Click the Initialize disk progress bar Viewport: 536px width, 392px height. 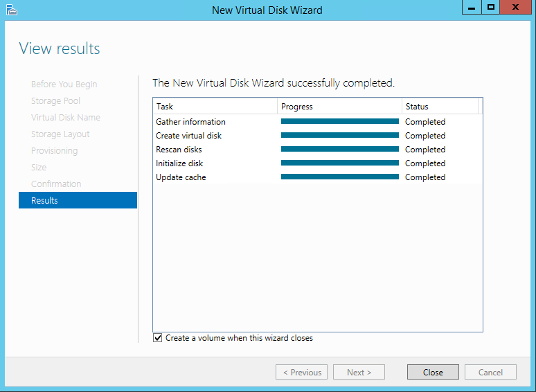340,163
